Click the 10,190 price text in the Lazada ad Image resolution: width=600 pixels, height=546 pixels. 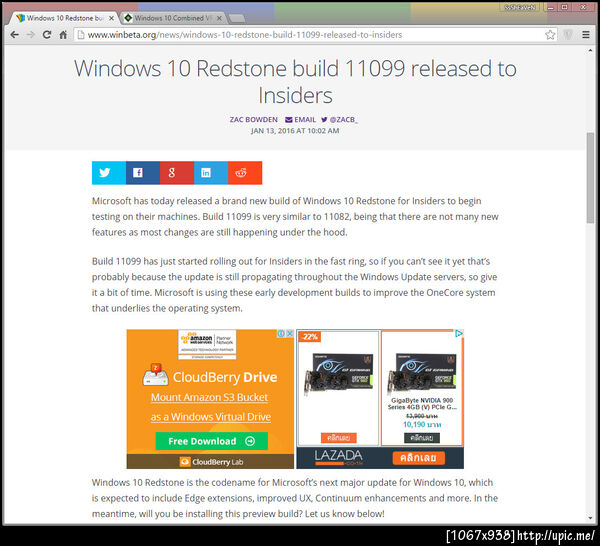[422, 425]
